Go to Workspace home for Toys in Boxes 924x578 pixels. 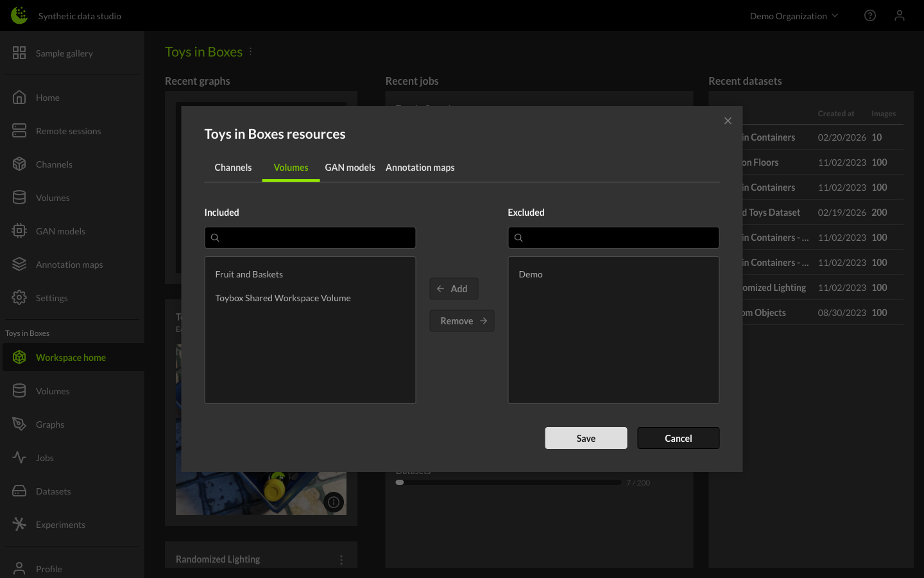pyautogui.click(x=71, y=357)
